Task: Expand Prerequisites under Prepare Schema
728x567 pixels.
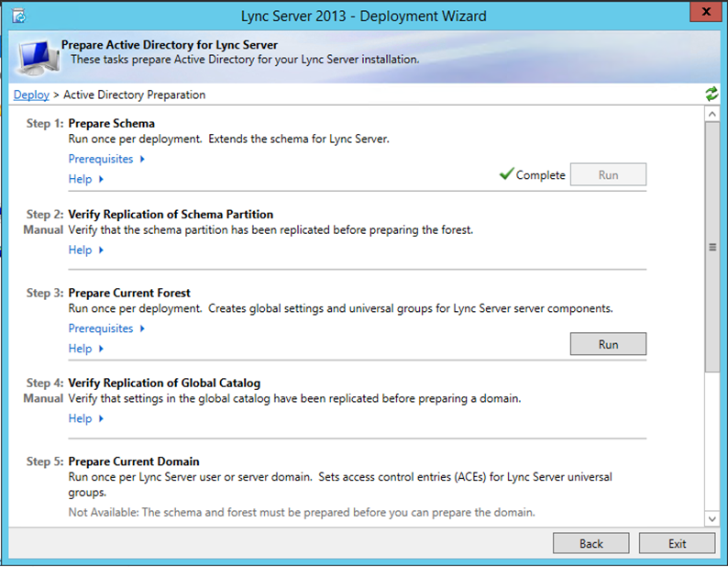Action: (106, 159)
